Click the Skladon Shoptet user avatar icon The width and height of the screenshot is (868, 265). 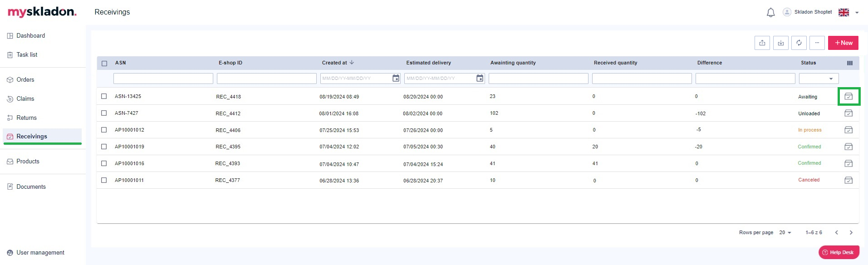(787, 12)
